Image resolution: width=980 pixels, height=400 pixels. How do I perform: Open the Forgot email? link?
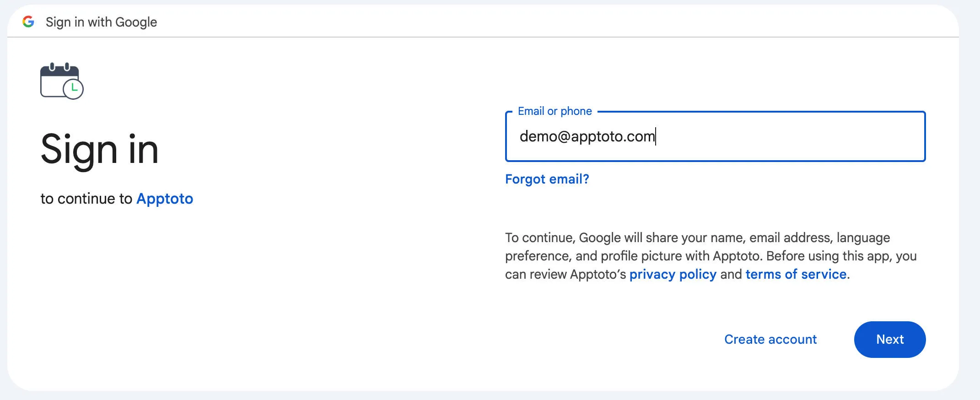click(x=547, y=179)
